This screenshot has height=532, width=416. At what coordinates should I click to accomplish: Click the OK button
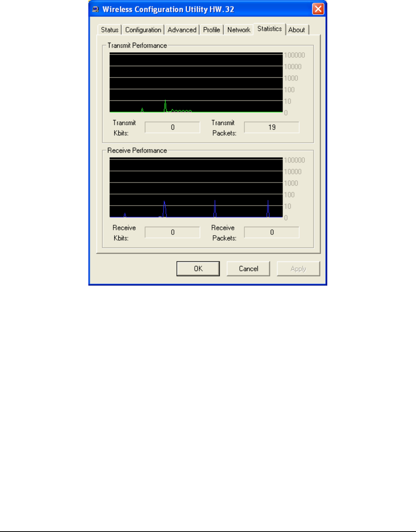tap(198, 269)
